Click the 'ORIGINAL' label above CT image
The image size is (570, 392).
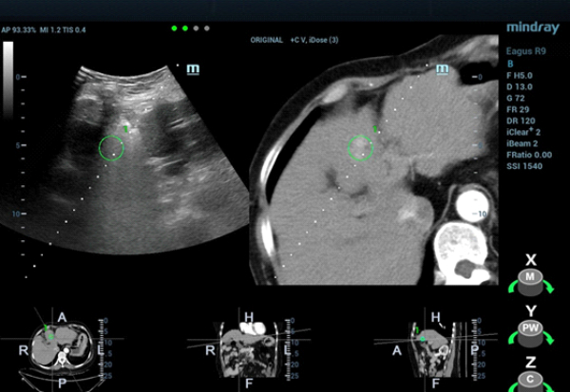click(x=266, y=40)
